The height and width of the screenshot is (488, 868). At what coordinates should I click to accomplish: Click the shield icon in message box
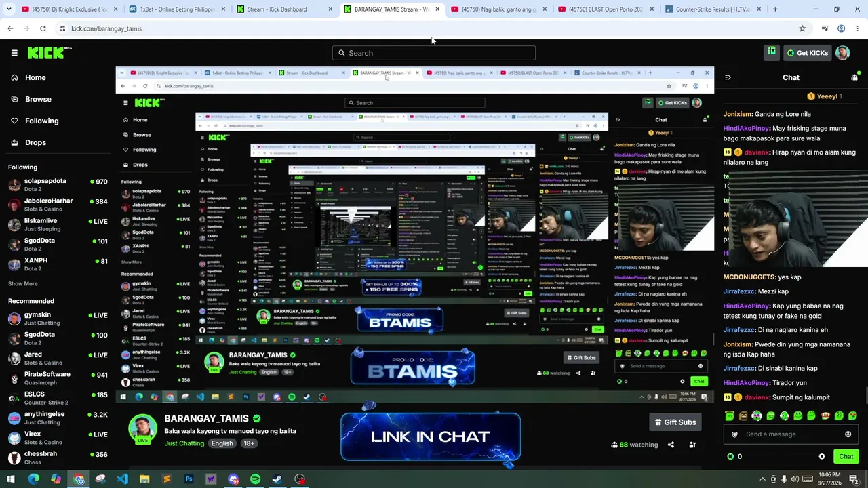pos(734,434)
